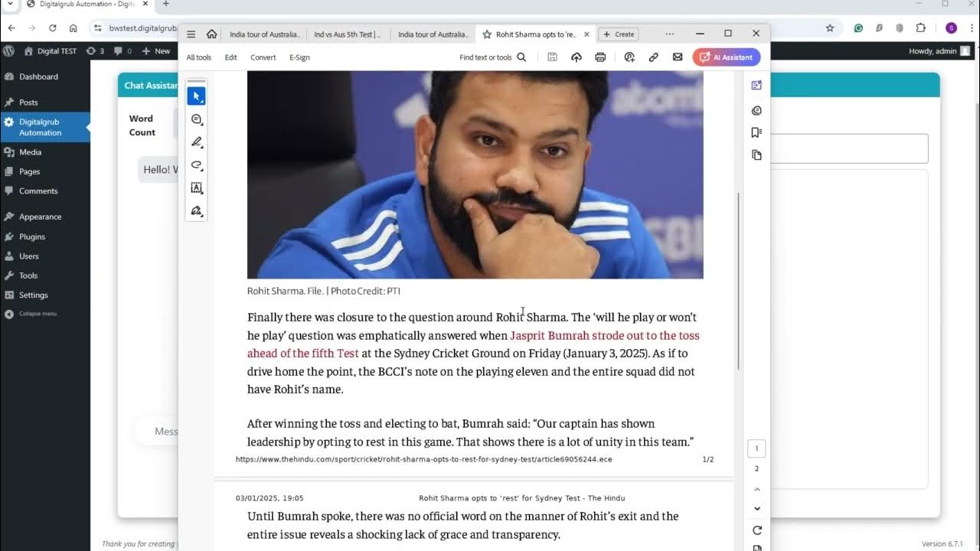Screen dimensions: 980x551
Task: Switch to Ind vs Aus 5th Test tab
Action: click(x=348, y=34)
